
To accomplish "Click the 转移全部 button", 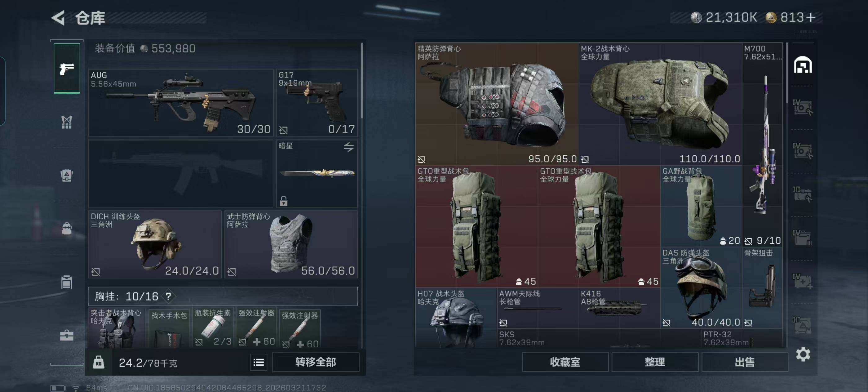I will tap(316, 362).
